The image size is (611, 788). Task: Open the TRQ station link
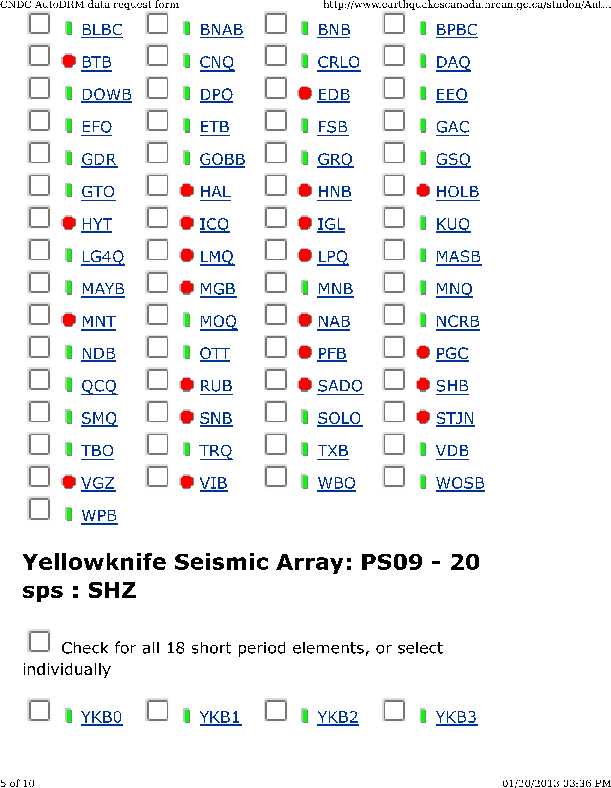(x=216, y=451)
